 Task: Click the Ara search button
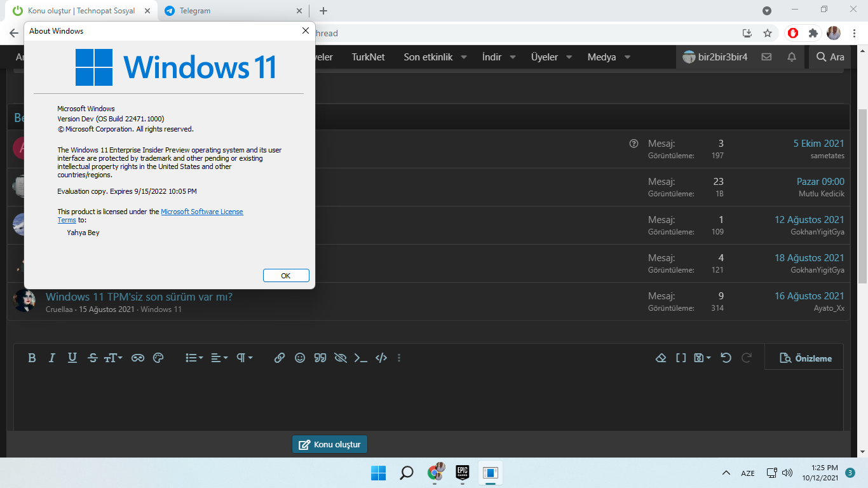(831, 57)
